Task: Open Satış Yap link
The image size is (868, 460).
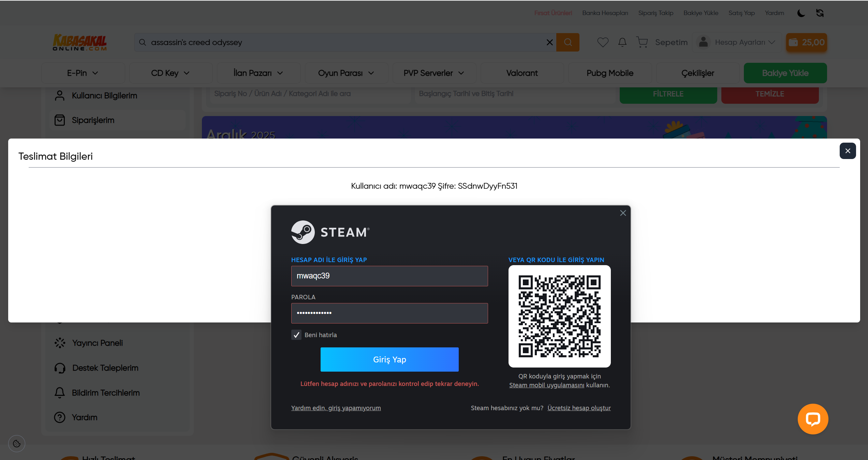Action: (741, 13)
